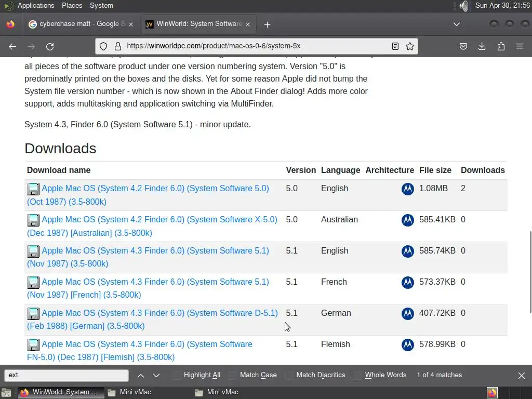The height and width of the screenshot is (399, 532).
Task: Click the Firefox tray icon in the bottom panel
Action: pos(493,393)
